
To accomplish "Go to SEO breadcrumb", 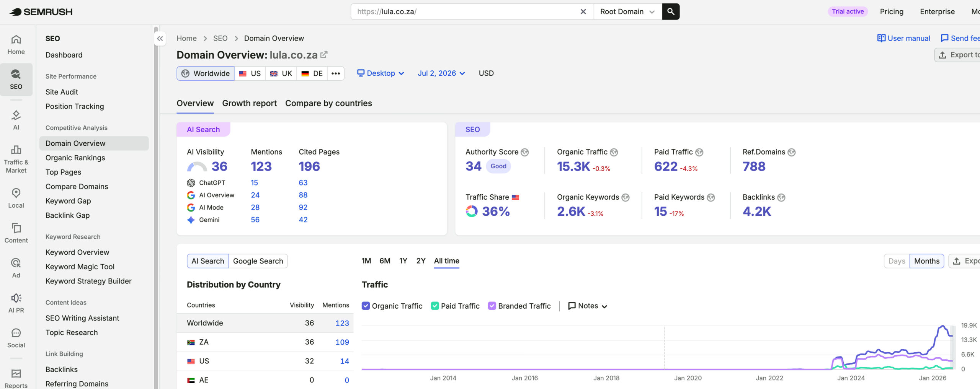I will tap(220, 38).
